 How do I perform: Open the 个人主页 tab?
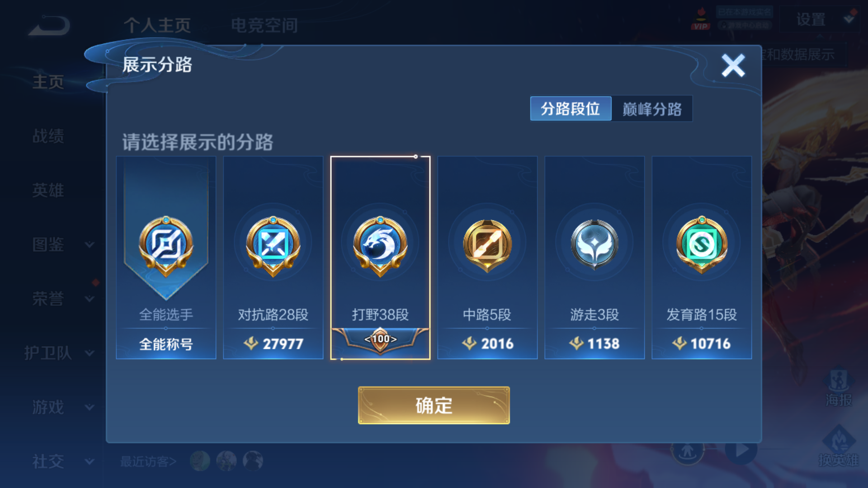tap(157, 25)
